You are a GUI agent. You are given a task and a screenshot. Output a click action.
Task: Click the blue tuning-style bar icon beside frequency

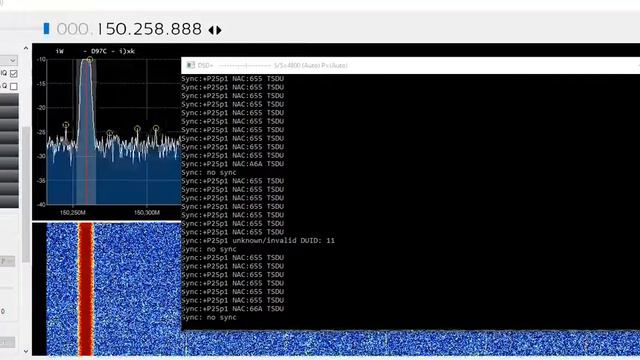(47, 29)
